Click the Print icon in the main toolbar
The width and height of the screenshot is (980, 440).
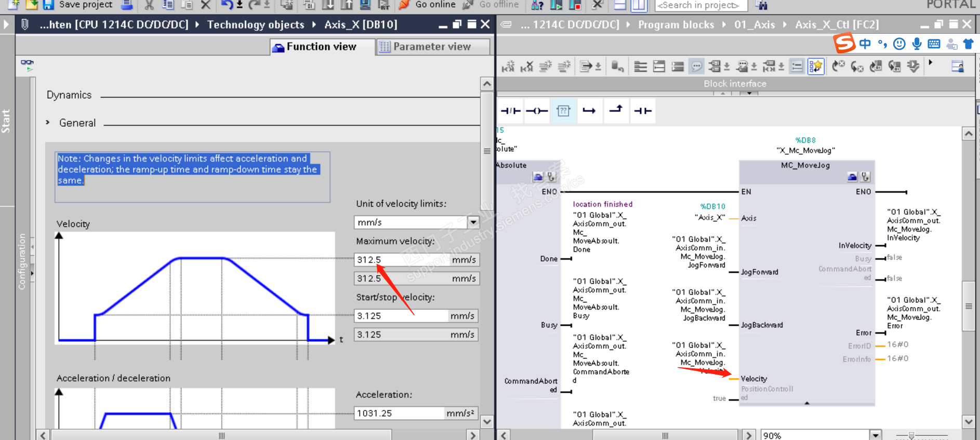(126, 5)
